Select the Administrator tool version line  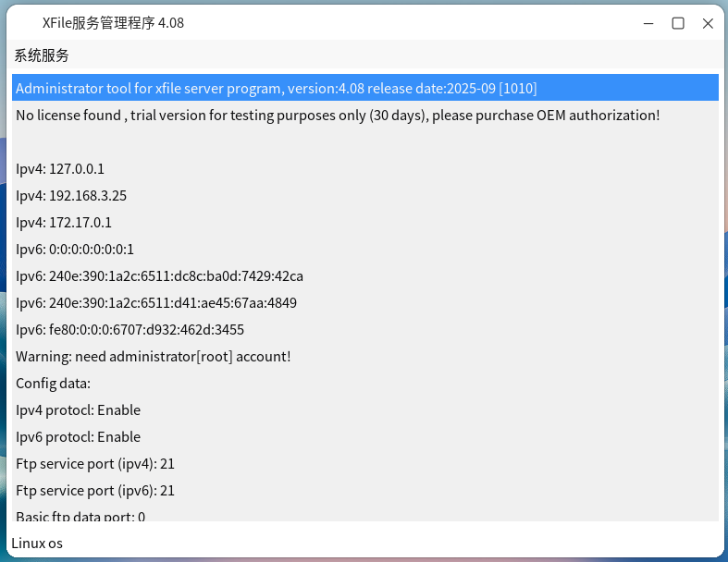tap(276, 88)
